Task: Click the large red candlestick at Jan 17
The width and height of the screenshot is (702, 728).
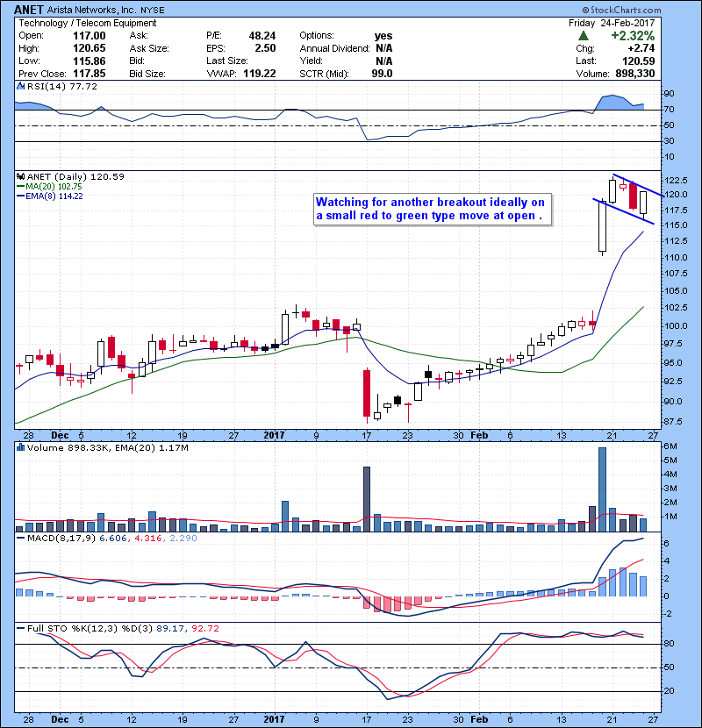Action: click(367, 393)
